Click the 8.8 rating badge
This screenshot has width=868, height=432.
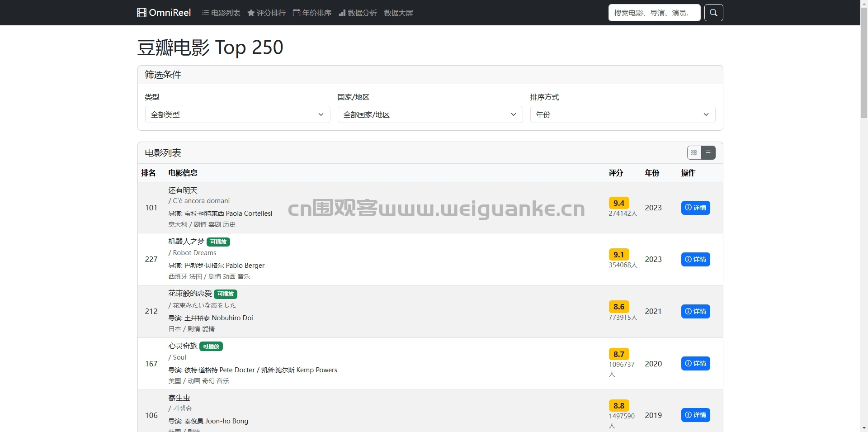tap(619, 406)
